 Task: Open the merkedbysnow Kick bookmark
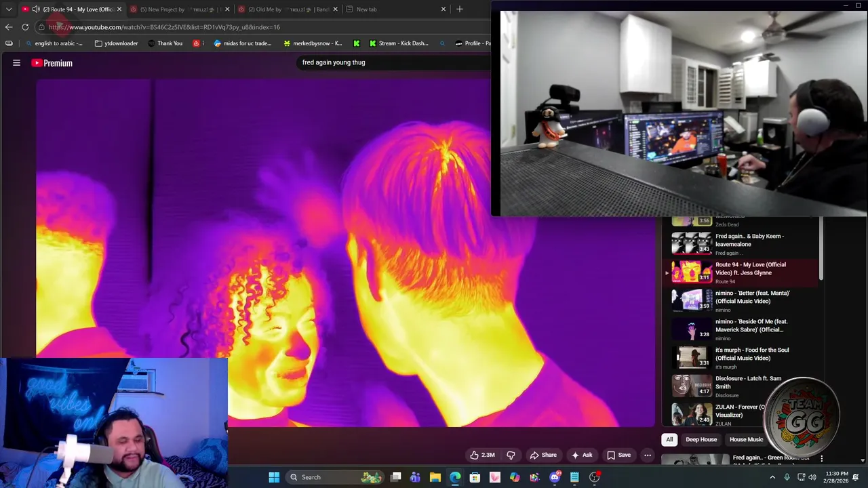313,43
